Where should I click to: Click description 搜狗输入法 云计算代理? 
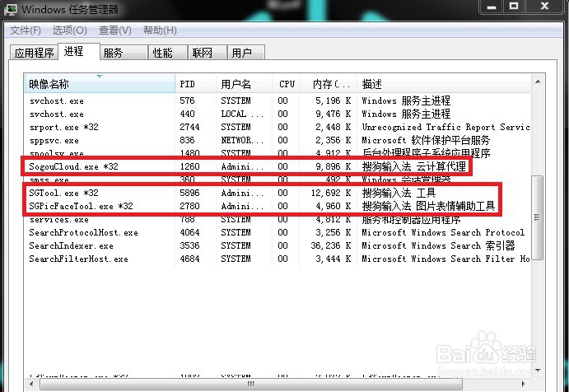pyautogui.click(x=413, y=166)
